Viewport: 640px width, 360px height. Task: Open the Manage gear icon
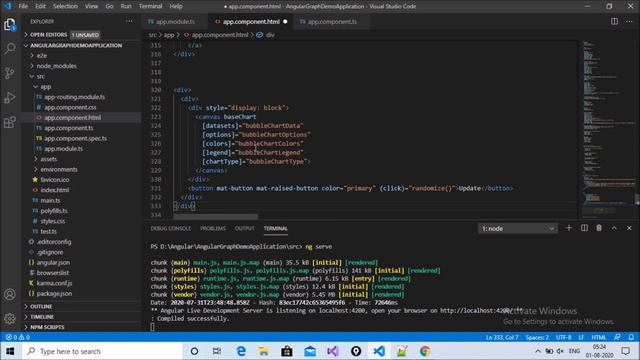click(x=10, y=318)
